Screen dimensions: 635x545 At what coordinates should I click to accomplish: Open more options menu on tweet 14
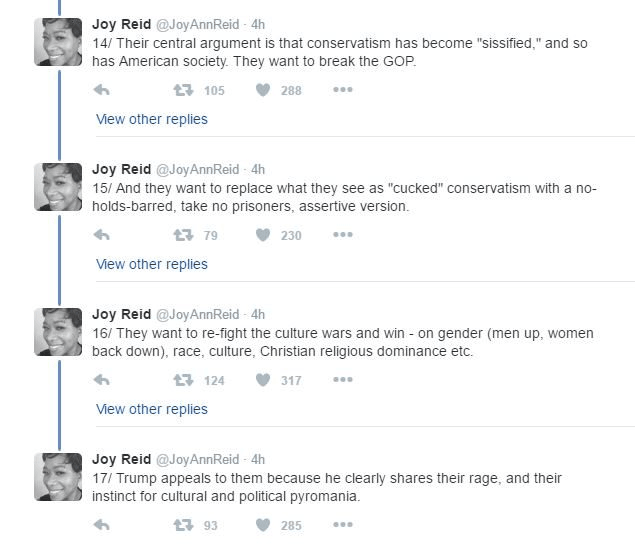point(343,90)
